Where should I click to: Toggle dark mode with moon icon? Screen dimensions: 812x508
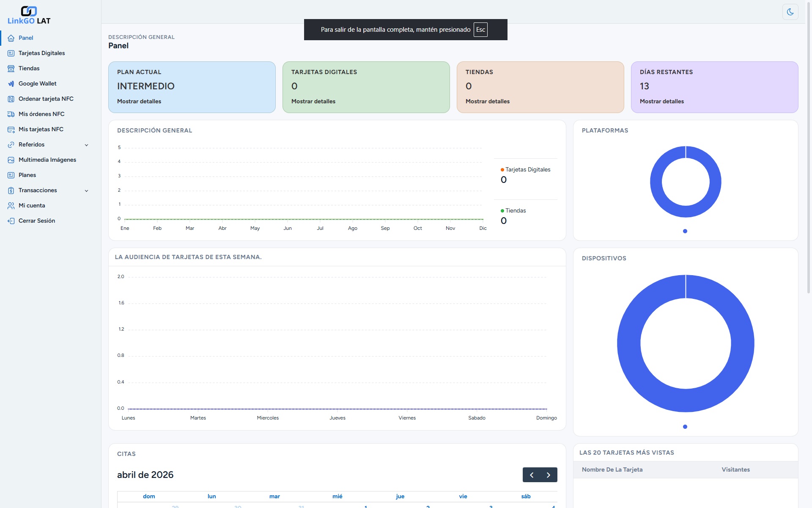tap(790, 12)
